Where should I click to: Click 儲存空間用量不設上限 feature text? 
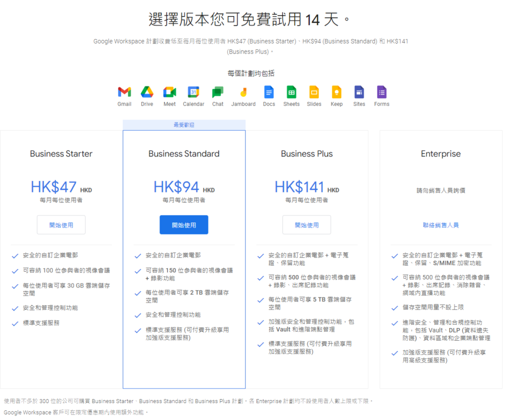click(433, 307)
